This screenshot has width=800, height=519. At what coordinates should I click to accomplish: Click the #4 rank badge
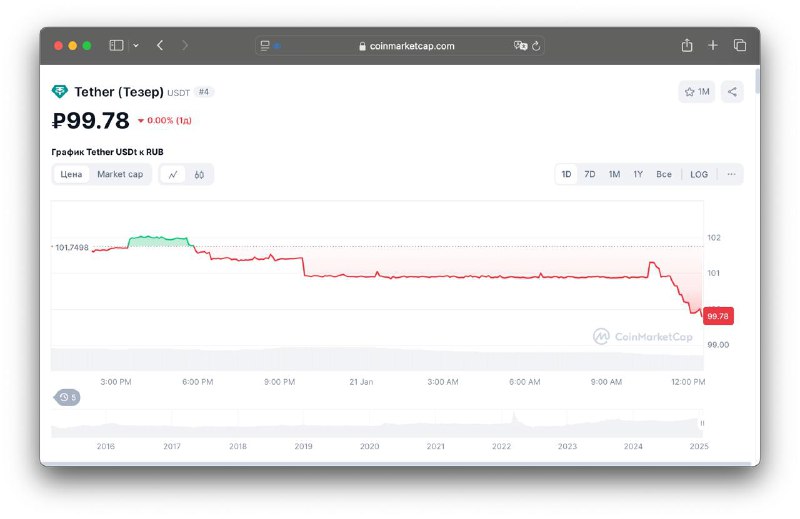204,92
